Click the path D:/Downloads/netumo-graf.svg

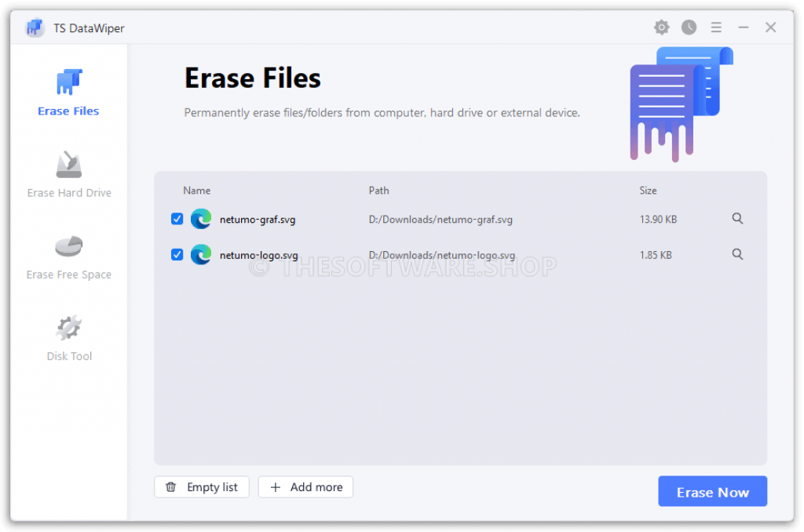point(441,220)
